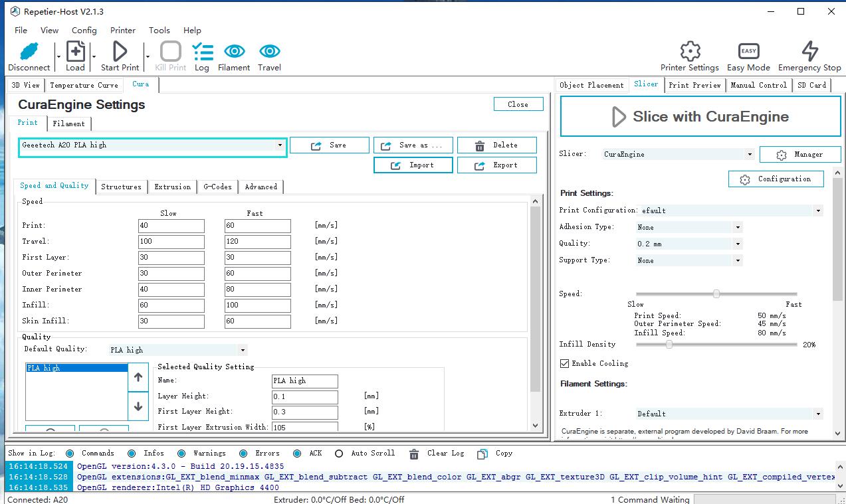Click the Start Print play icon
Viewport: 846px width, 504px height.
tap(120, 51)
